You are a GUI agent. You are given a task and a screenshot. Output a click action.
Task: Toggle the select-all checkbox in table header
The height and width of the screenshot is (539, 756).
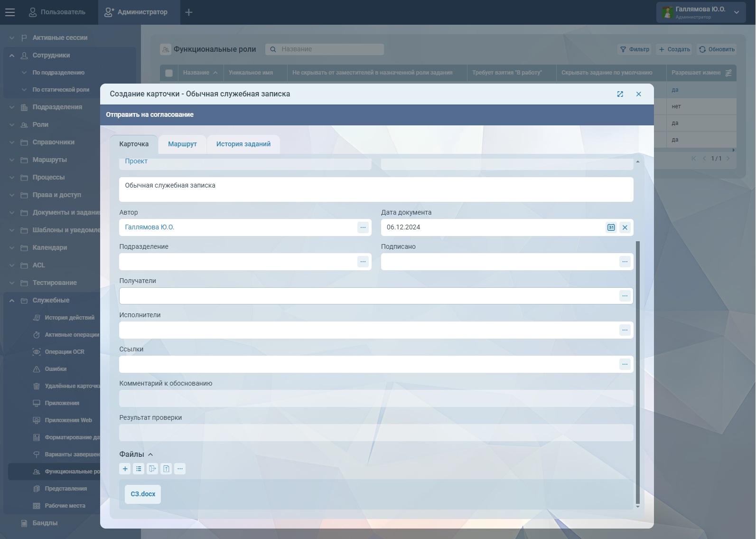169,73
